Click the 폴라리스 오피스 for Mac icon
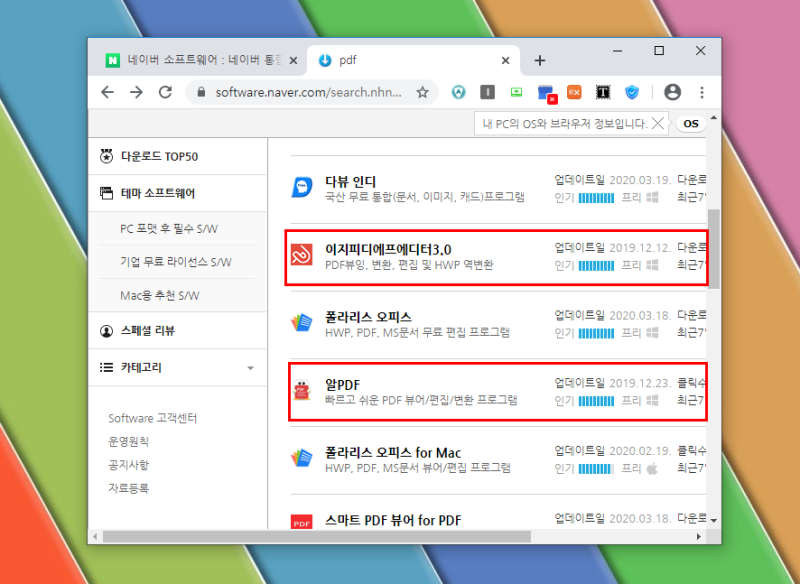This screenshot has height=584, width=800. click(x=302, y=458)
